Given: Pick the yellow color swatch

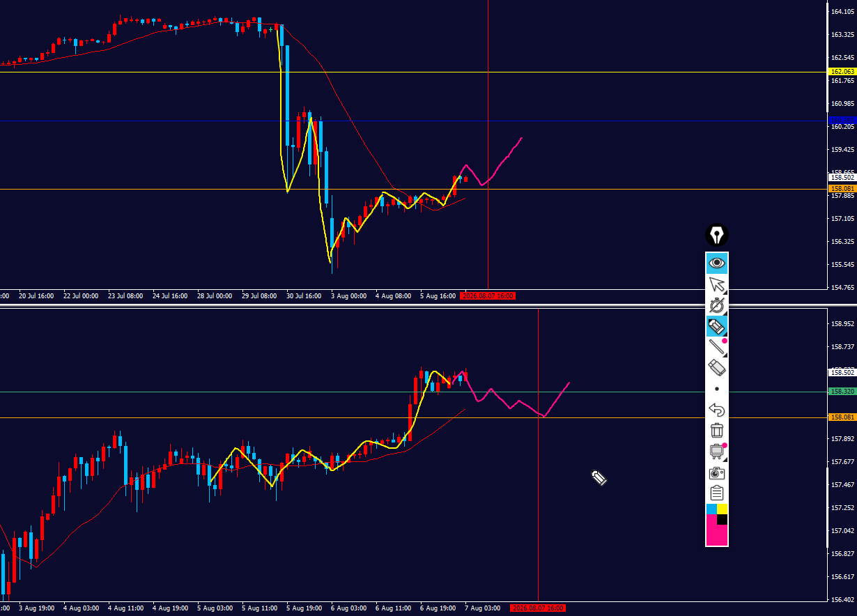Looking at the screenshot, I should click(x=723, y=509).
